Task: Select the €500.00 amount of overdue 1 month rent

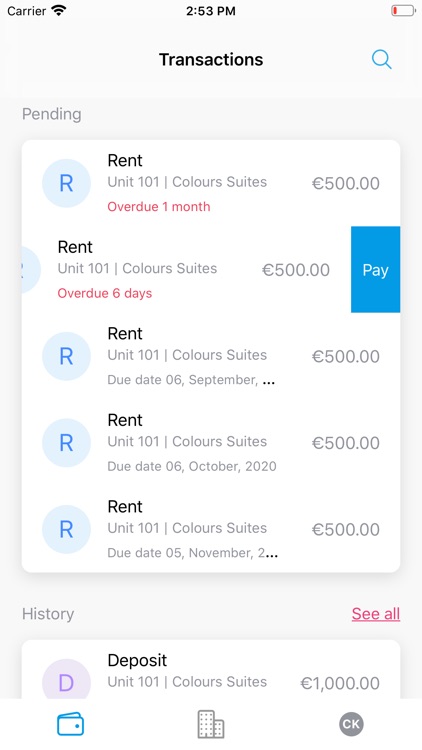Action: tap(346, 183)
